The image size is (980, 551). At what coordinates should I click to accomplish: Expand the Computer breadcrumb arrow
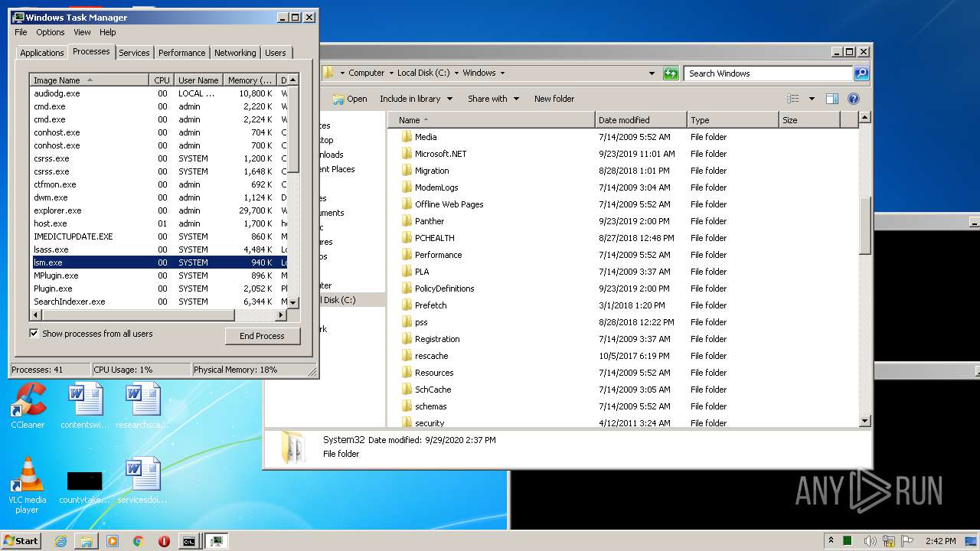tap(390, 73)
